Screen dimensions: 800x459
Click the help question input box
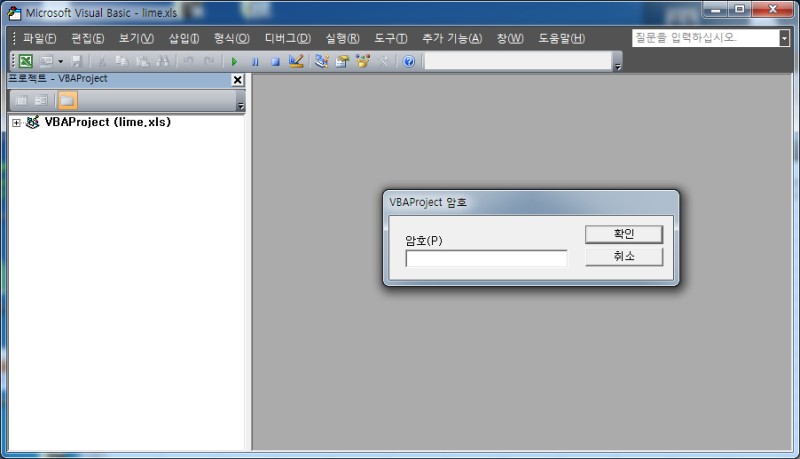(x=706, y=38)
